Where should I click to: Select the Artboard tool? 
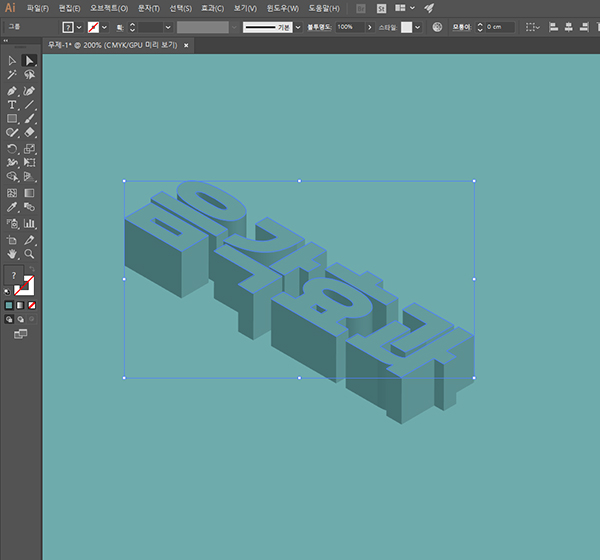[x=12, y=240]
